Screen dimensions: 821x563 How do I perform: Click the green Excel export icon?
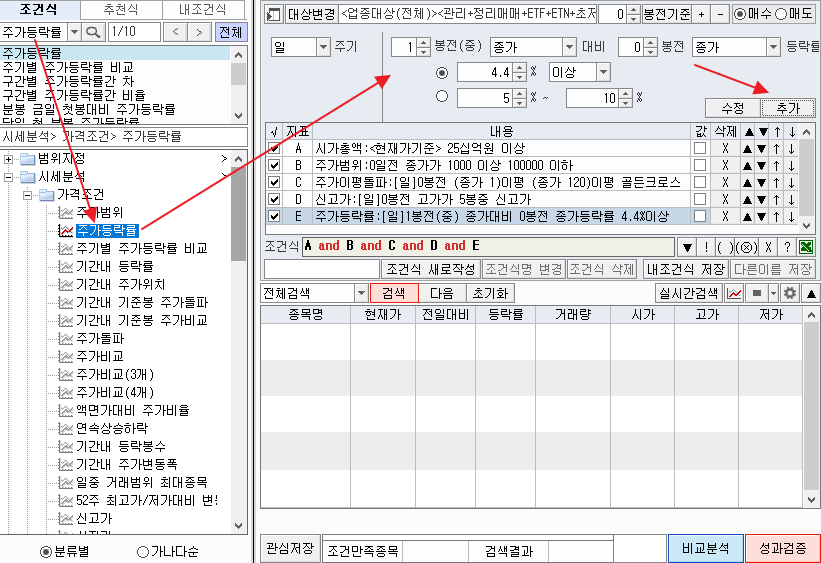click(805, 247)
